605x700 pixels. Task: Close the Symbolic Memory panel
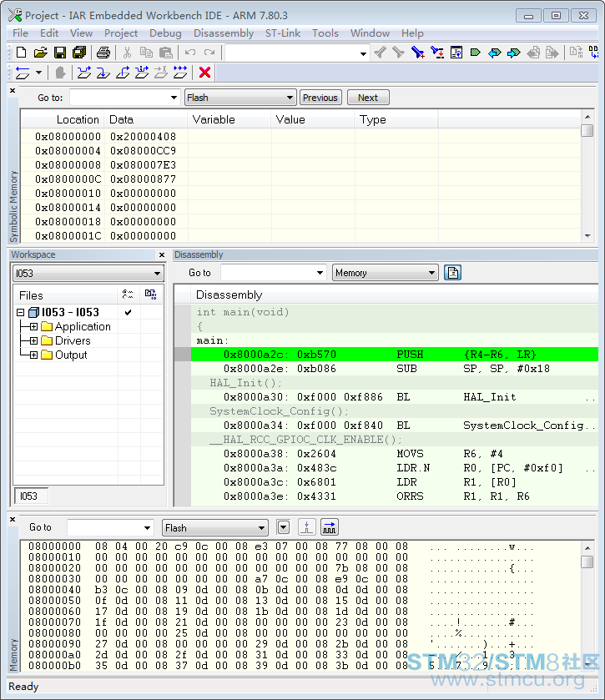pos(13,91)
